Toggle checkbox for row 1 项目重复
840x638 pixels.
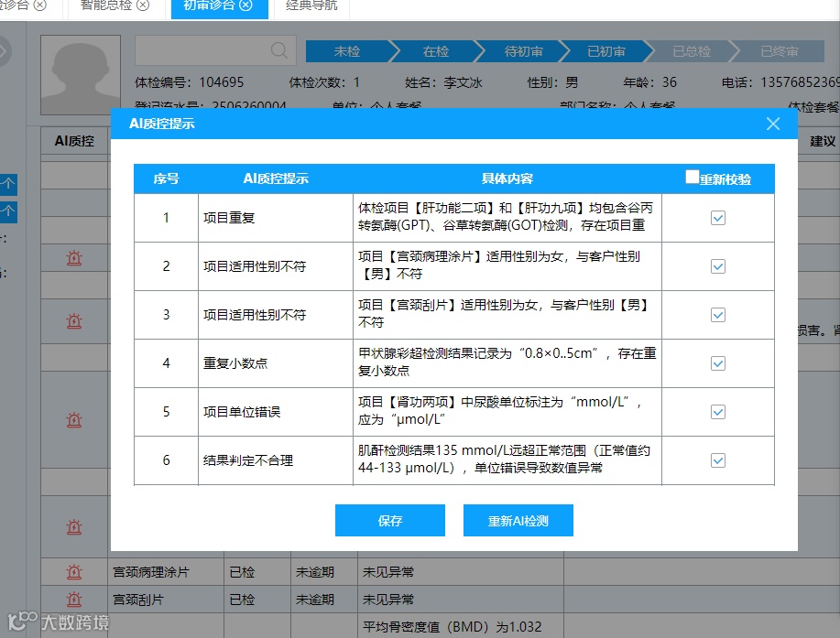[x=718, y=218]
